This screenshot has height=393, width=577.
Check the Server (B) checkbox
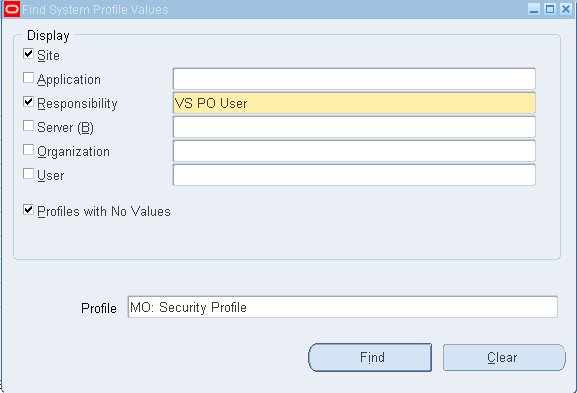28,125
